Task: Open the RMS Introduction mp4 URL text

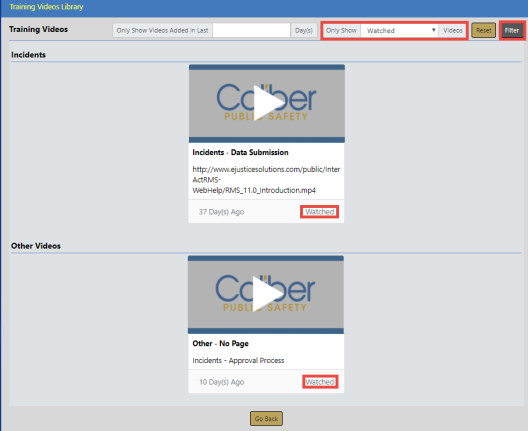Action: click(266, 180)
